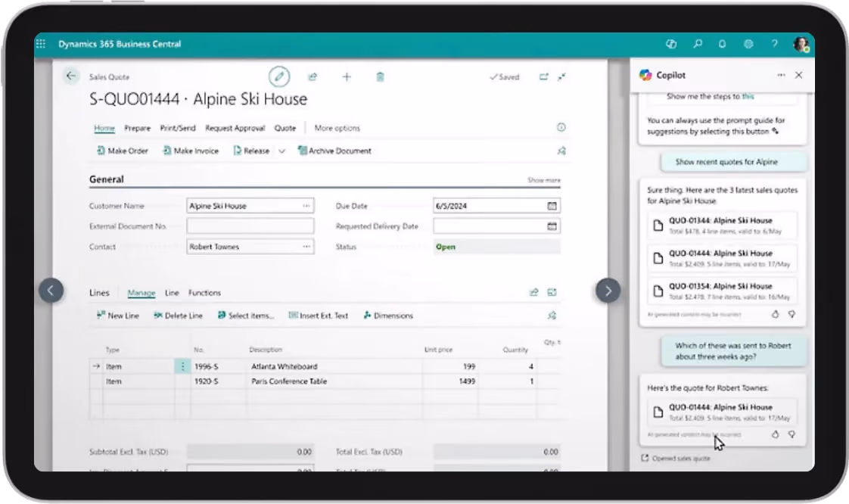849x504 pixels.
Task: Click Show more in General section
Action: pyautogui.click(x=544, y=180)
